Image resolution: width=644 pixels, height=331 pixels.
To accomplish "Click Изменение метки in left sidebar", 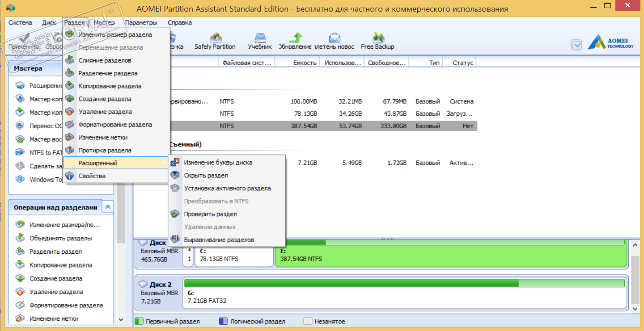I will pos(54,318).
